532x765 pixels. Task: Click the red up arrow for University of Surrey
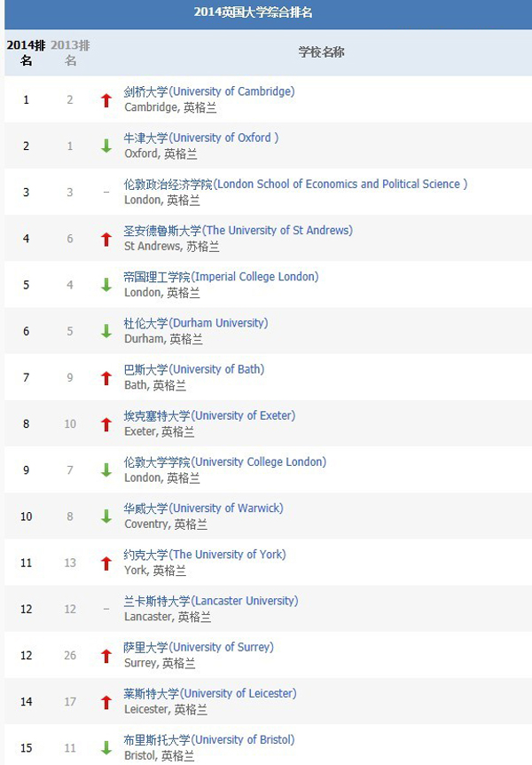click(x=106, y=656)
